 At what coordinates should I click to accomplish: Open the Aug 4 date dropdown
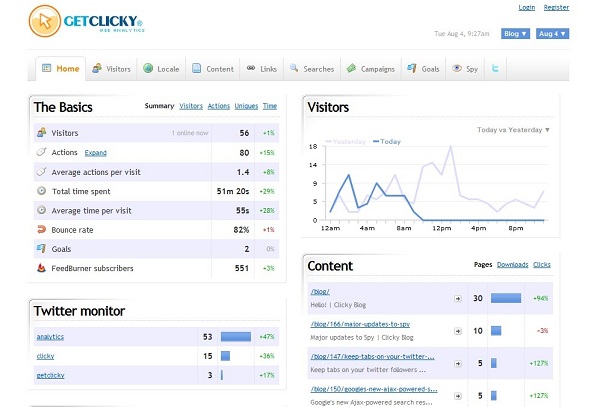pyautogui.click(x=552, y=34)
